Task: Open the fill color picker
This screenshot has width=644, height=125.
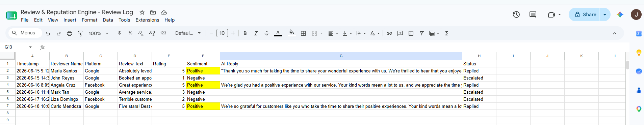Action: [292, 33]
